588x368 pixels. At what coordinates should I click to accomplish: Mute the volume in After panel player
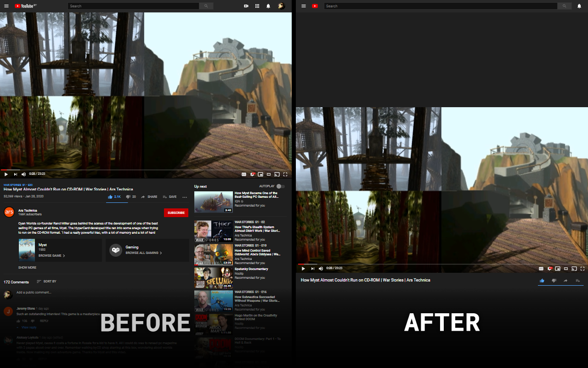pyautogui.click(x=321, y=268)
